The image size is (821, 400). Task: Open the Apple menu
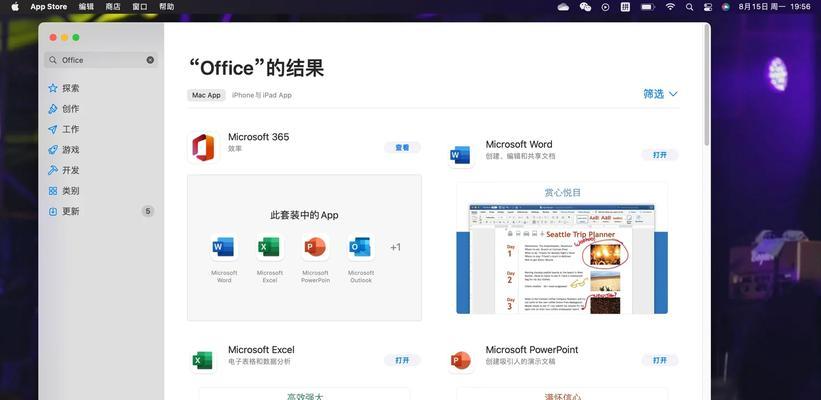[15, 7]
